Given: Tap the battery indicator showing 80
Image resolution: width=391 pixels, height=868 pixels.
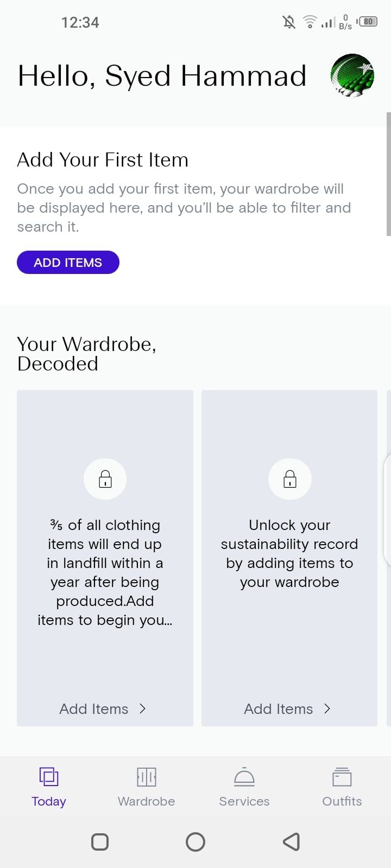Looking at the screenshot, I should pyautogui.click(x=368, y=22).
